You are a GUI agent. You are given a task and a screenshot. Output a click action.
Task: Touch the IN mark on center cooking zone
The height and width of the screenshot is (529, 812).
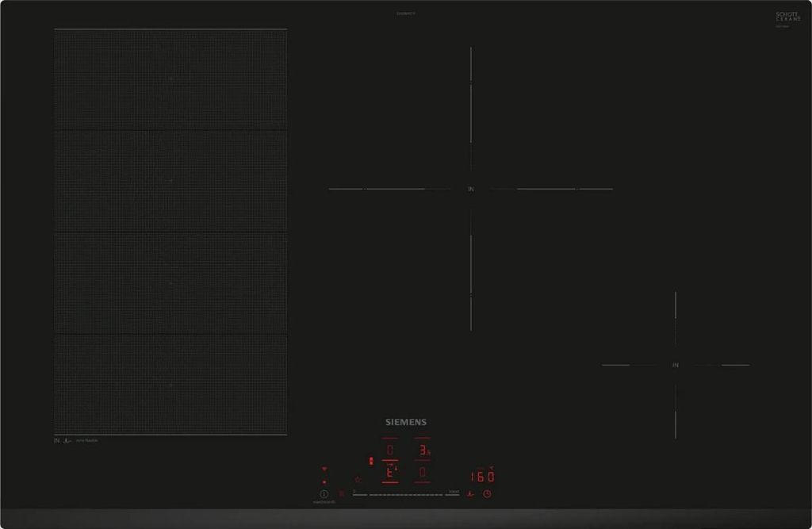point(470,189)
